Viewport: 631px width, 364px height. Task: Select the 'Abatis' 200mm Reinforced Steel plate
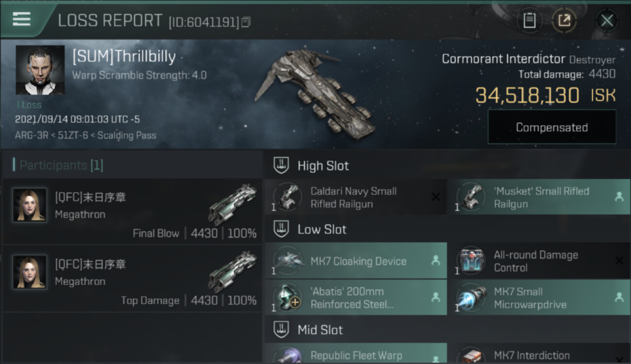[356, 298]
